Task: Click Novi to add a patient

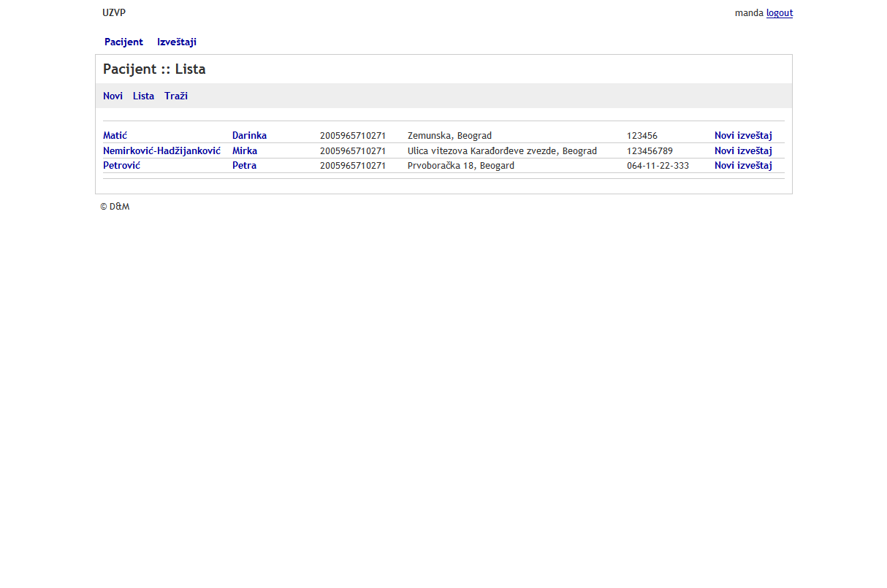Action: [x=113, y=96]
